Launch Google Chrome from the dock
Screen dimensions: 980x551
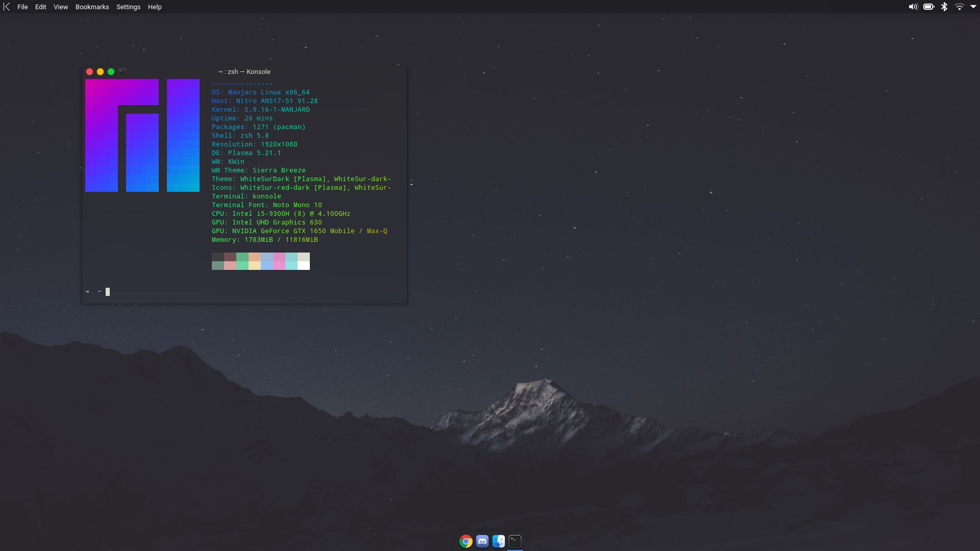point(465,541)
